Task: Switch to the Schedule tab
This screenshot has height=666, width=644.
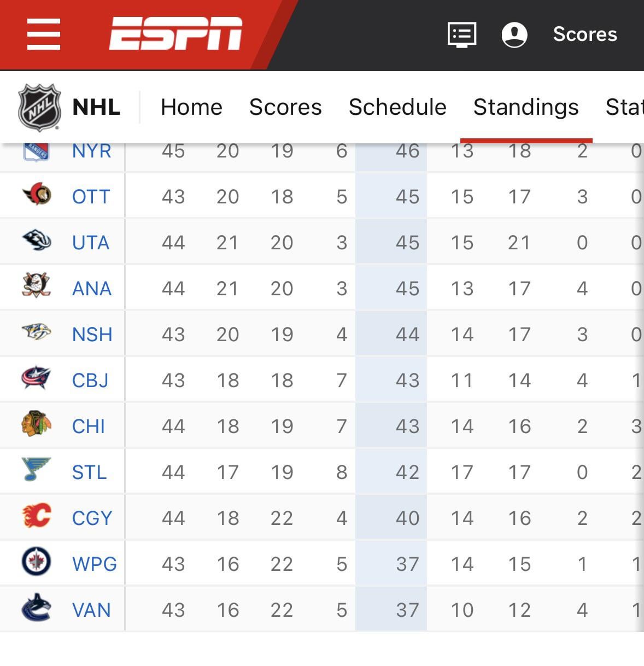Action: [397, 107]
